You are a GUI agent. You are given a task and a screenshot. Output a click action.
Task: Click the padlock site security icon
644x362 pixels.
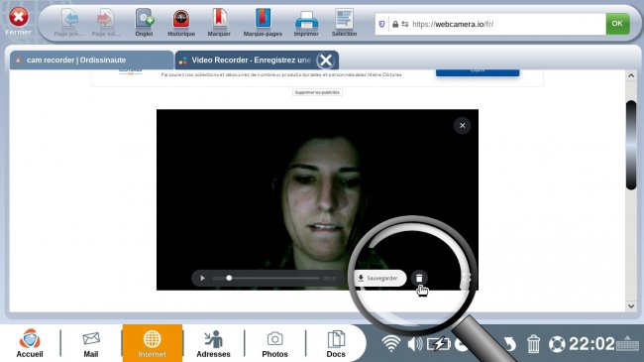pyautogui.click(x=395, y=24)
